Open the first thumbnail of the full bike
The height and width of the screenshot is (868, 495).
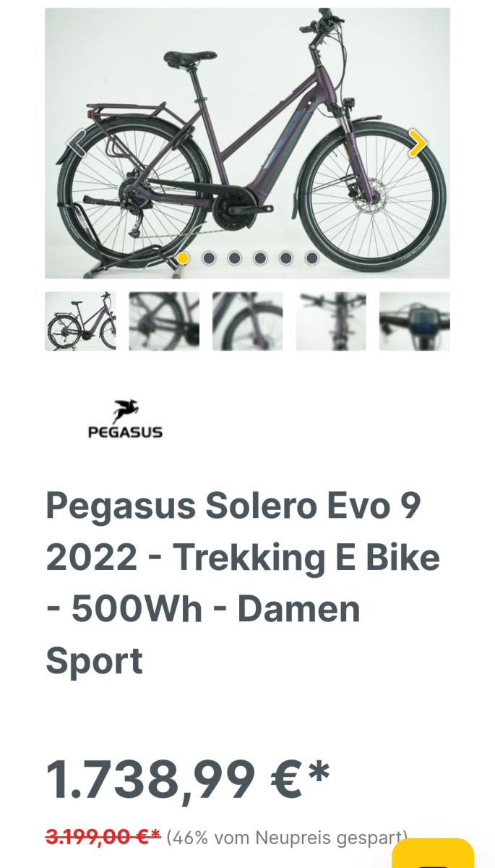tap(80, 321)
